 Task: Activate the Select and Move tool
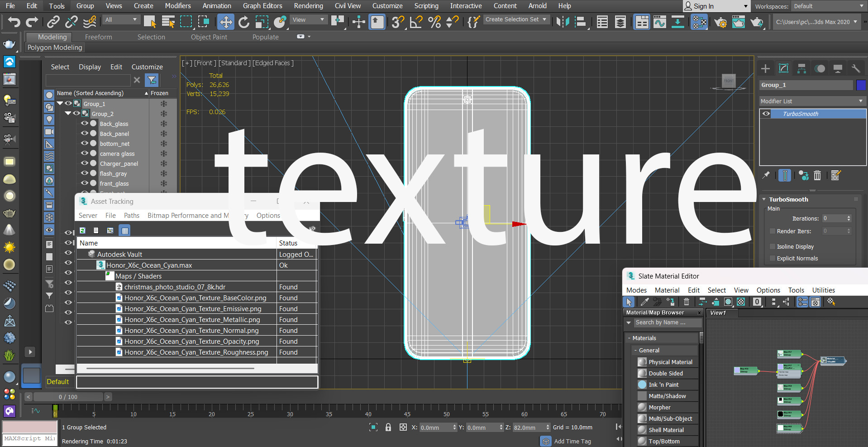click(x=225, y=21)
